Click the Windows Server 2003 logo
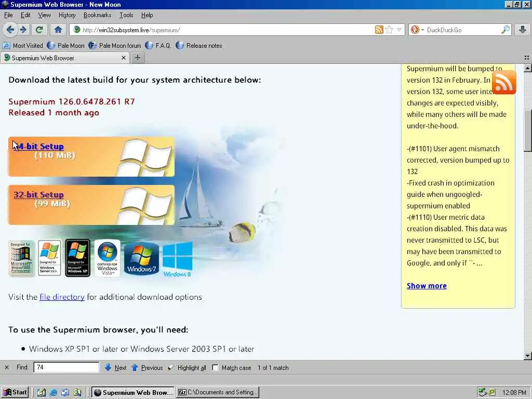The height and width of the screenshot is (399, 532). click(x=49, y=258)
